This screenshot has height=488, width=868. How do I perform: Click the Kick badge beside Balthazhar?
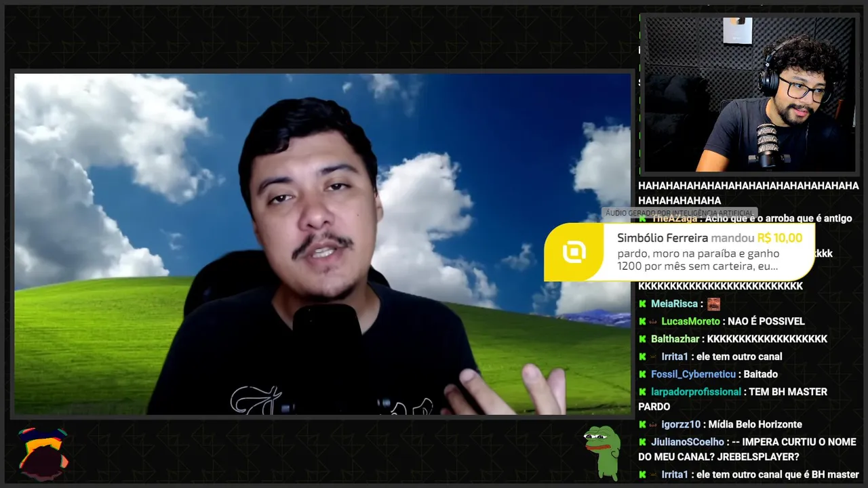pyautogui.click(x=642, y=339)
